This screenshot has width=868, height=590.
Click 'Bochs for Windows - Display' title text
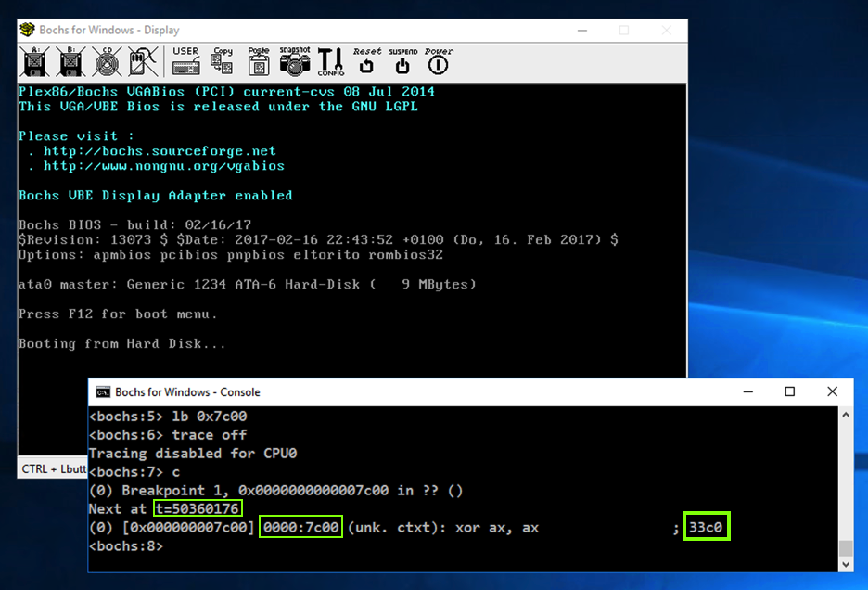tap(109, 30)
